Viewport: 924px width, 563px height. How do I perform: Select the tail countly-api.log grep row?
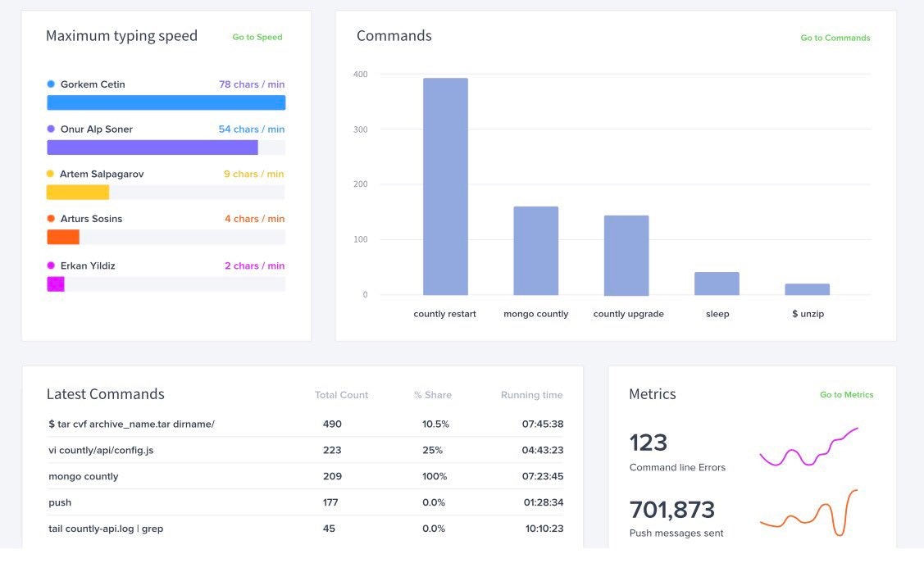coord(305,529)
